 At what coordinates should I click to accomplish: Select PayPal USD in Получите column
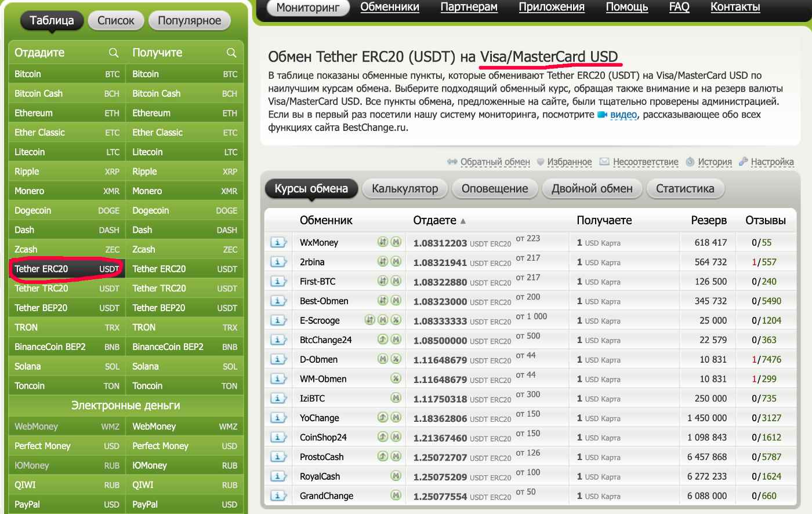[184, 504]
